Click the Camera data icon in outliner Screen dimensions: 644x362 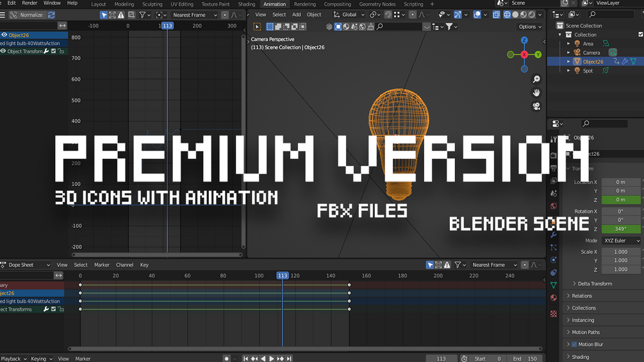(x=613, y=53)
